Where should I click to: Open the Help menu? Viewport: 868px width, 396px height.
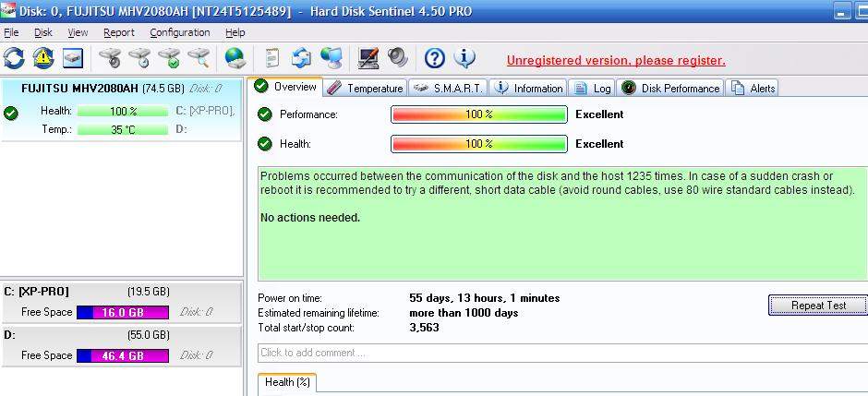point(235,32)
